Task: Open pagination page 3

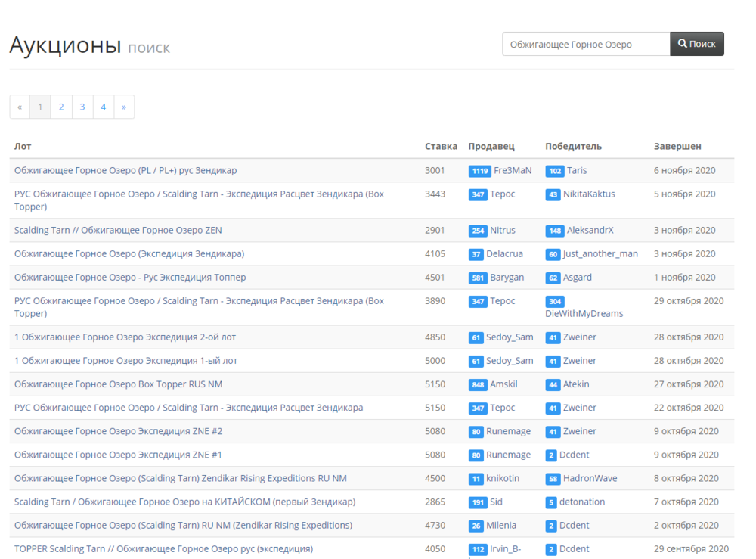Action: (82, 107)
